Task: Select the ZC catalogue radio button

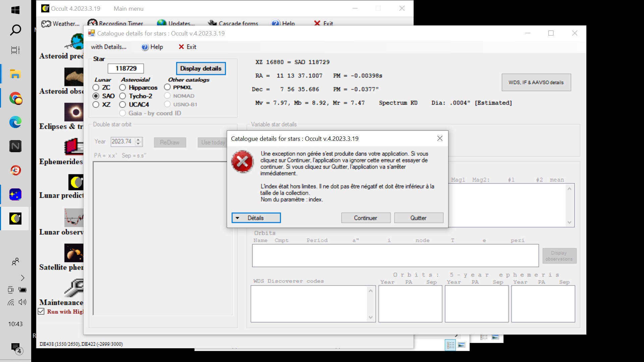Action: point(96,87)
